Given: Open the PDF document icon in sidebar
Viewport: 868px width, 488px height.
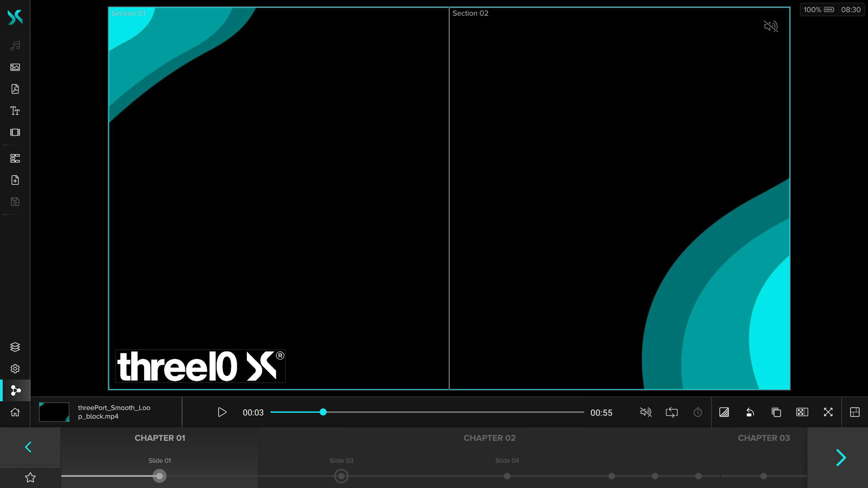Looking at the screenshot, I should pyautogui.click(x=15, y=89).
